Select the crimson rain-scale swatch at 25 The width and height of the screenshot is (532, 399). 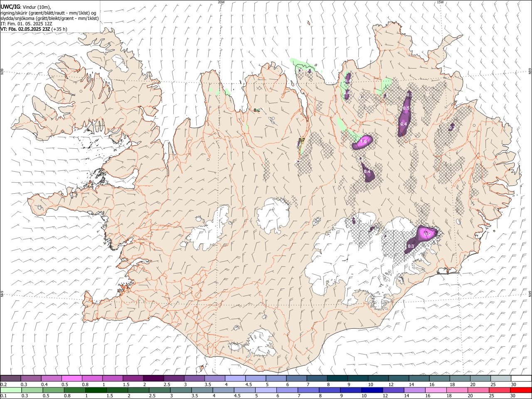coord(500,390)
